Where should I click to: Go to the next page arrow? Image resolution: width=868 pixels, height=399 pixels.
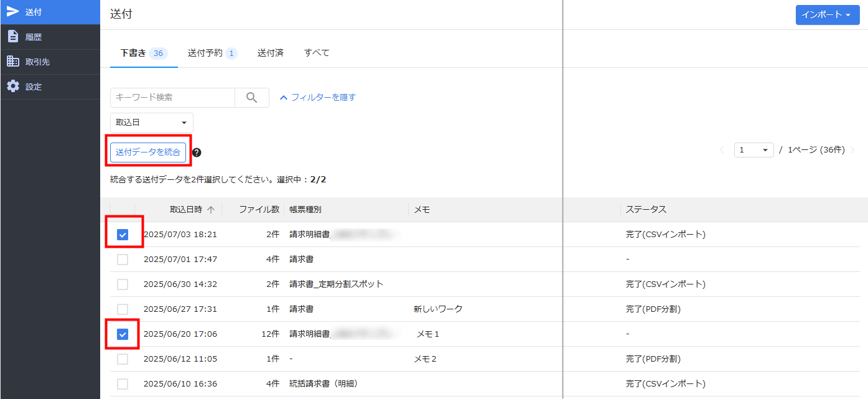[852, 150]
